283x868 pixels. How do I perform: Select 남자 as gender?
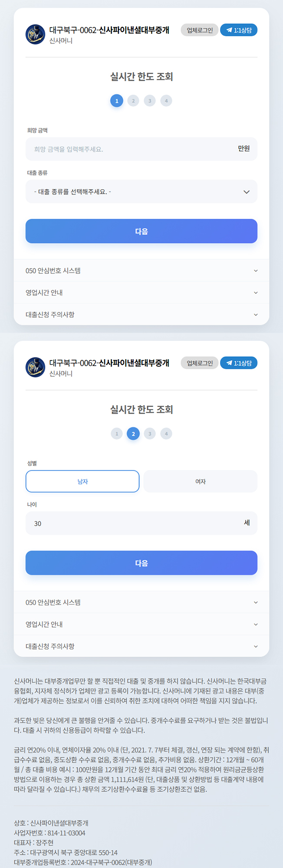[82, 481]
